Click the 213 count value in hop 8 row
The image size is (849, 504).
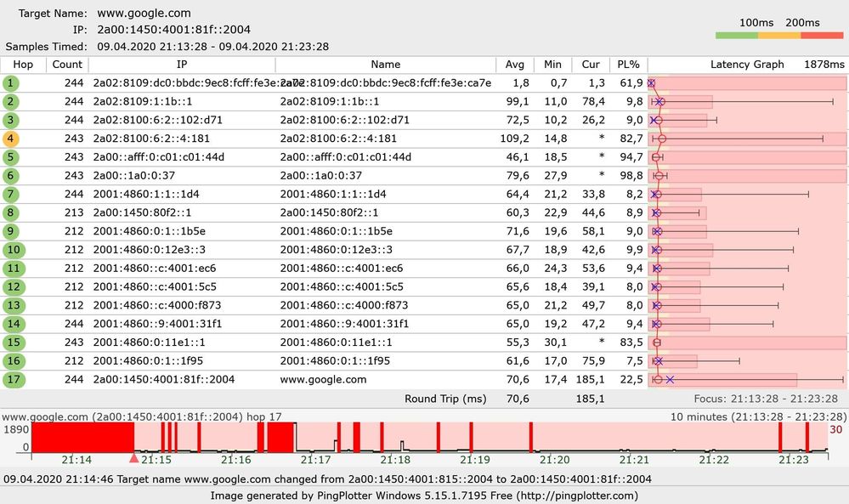(x=74, y=212)
